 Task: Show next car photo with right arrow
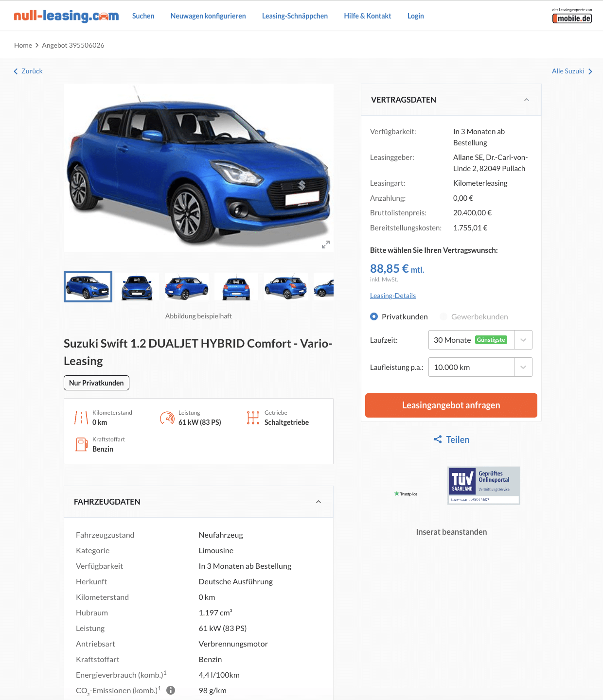326,168
